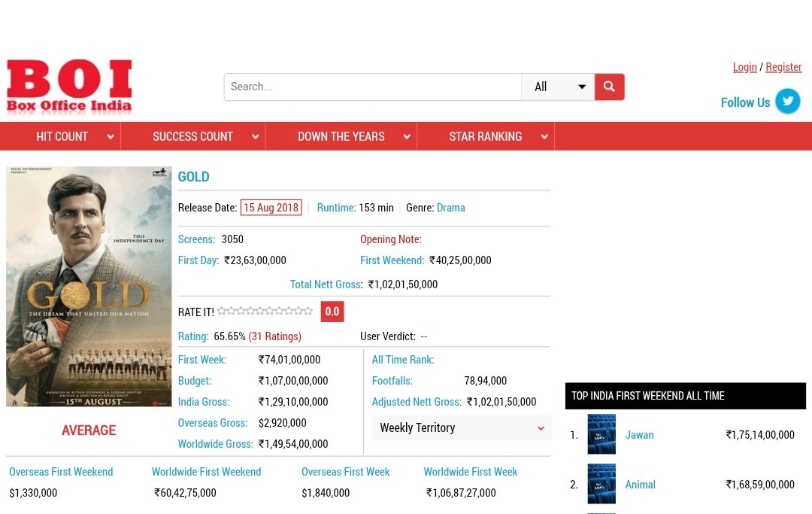Focus the Search text field

(x=373, y=87)
